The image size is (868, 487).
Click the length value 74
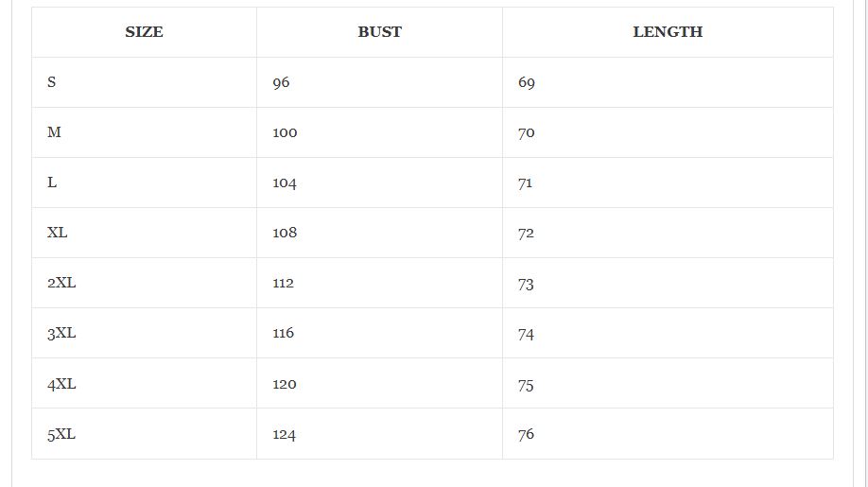526,334
